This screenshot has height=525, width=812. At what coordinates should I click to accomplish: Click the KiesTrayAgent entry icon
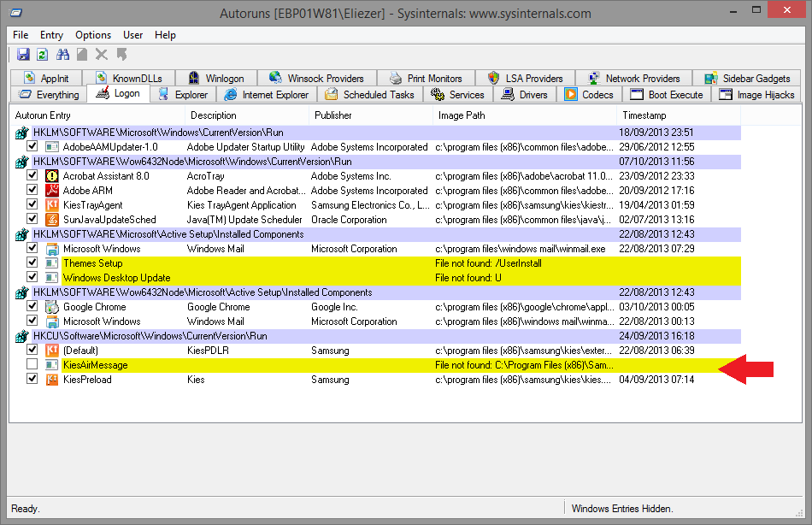coord(51,205)
